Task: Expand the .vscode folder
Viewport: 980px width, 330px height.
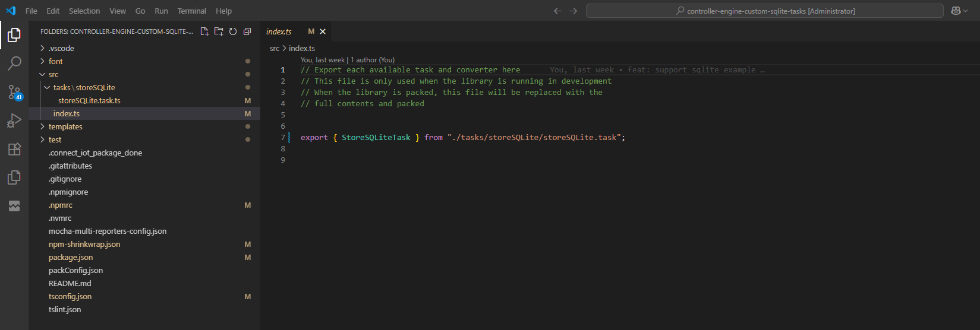Action: coord(144,48)
